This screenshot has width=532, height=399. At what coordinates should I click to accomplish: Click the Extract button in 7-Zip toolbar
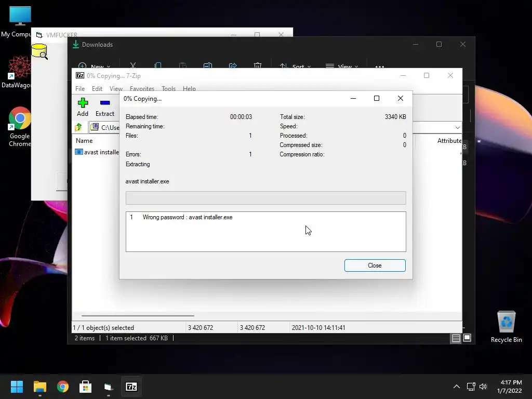[105, 107]
